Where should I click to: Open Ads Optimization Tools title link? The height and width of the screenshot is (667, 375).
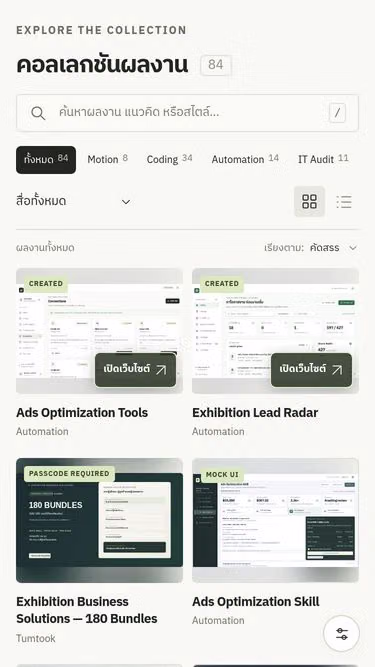pyautogui.click(x=82, y=413)
